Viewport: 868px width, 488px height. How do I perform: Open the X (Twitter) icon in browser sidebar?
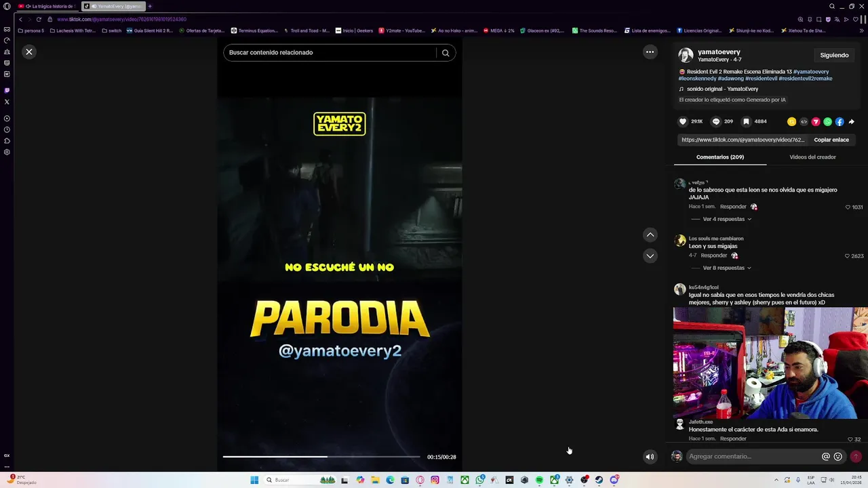click(7, 102)
